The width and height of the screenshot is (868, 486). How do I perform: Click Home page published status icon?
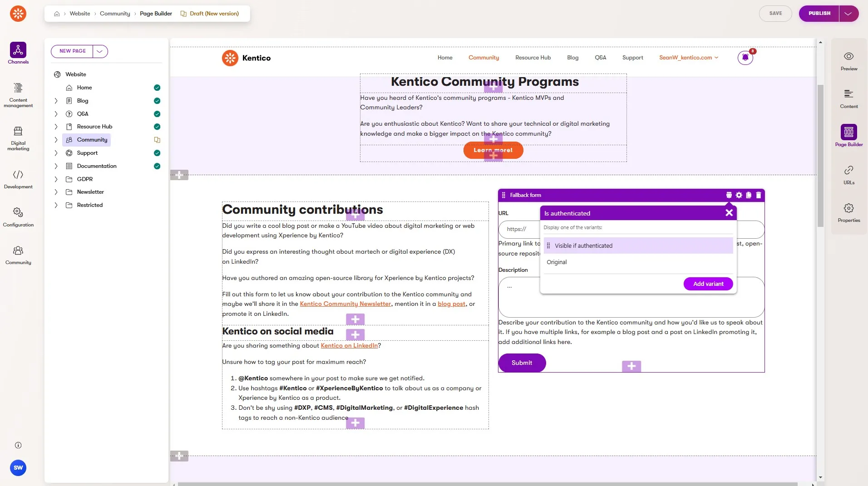pos(157,88)
